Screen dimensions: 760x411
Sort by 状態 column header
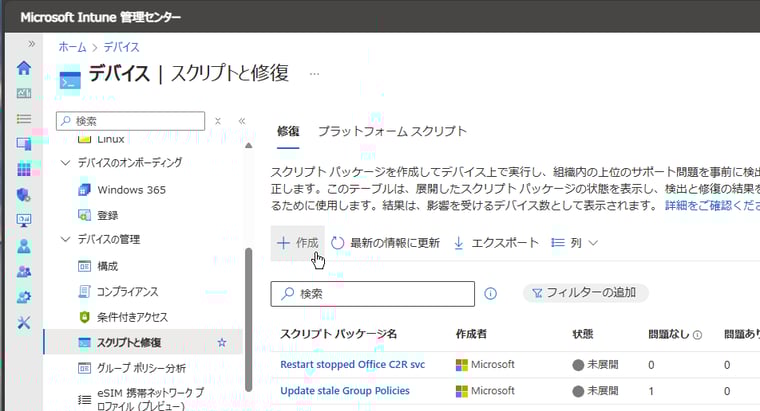583,334
